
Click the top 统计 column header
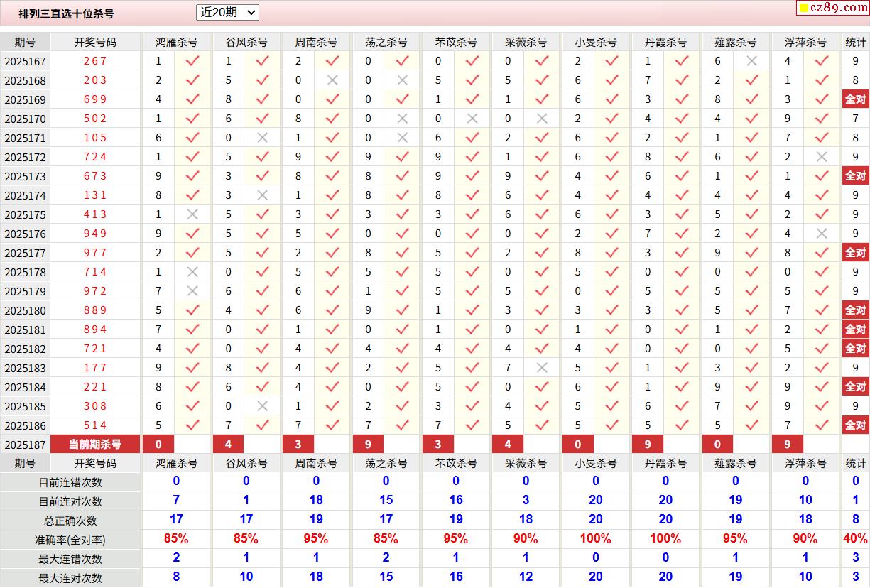(855, 42)
